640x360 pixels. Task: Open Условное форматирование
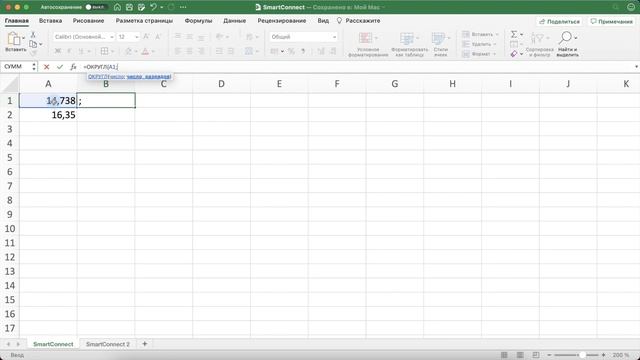[368, 44]
